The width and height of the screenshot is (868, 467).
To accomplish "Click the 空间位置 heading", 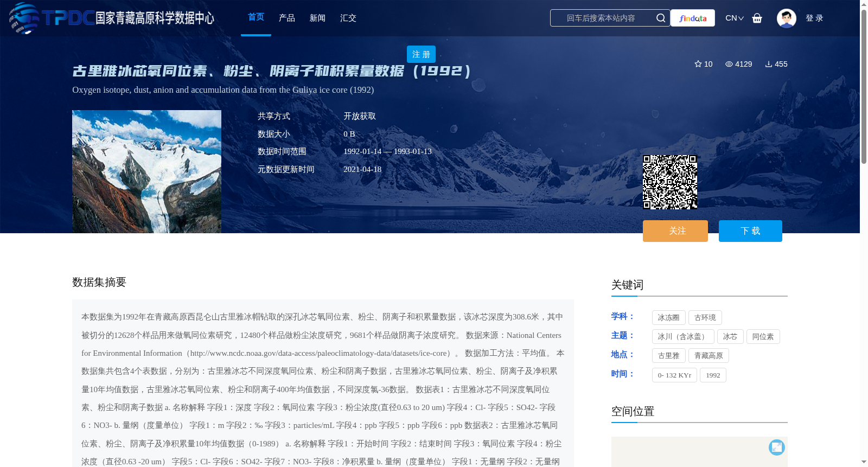I will tap(633, 411).
